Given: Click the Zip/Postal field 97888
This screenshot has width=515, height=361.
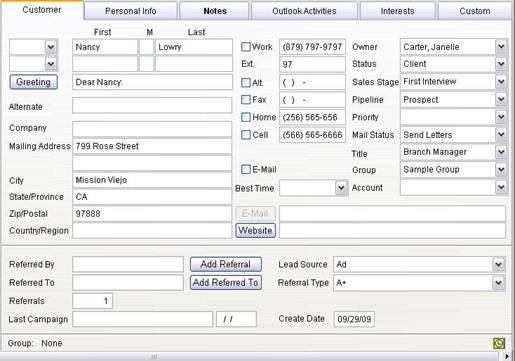Looking at the screenshot, I should pyautogui.click(x=152, y=213).
